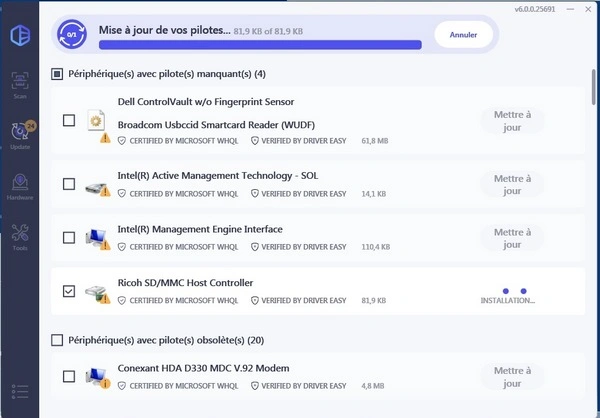
Task: Click the Driver Easy logo icon
Action: (x=19, y=36)
